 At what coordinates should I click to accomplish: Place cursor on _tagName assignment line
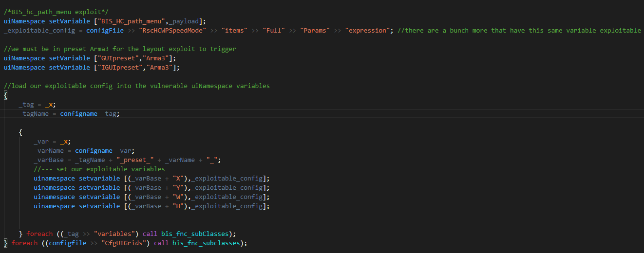pos(69,113)
